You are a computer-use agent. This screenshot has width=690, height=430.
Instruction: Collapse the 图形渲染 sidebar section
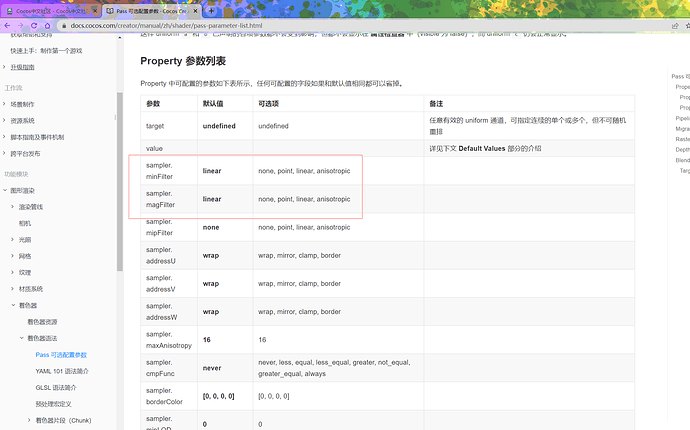(x=5, y=190)
